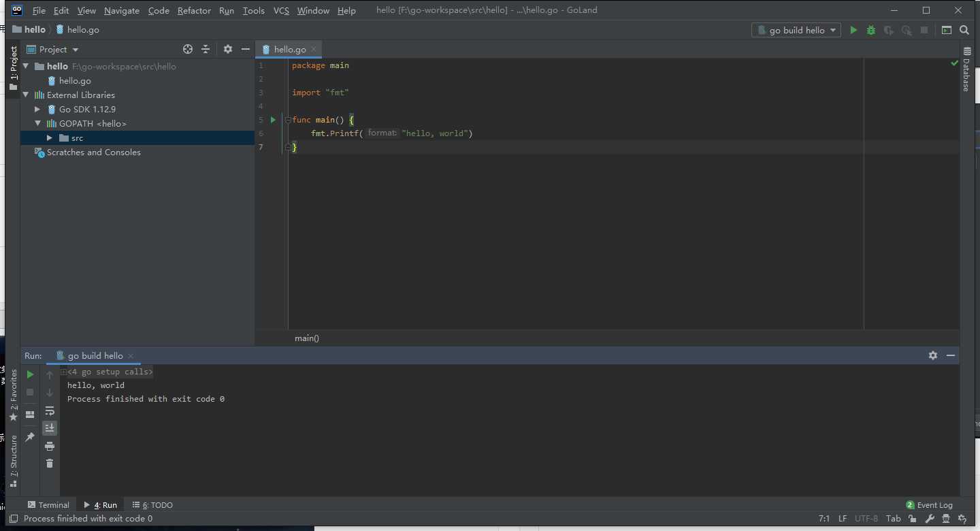Image resolution: width=980 pixels, height=531 pixels.
Task: Click Collapse All in Project panel
Action: (206, 49)
